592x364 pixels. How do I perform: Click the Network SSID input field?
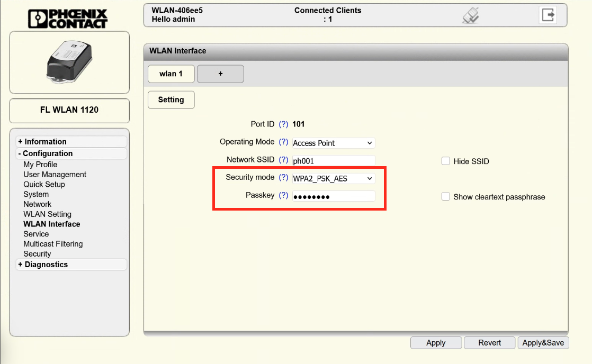coord(333,160)
